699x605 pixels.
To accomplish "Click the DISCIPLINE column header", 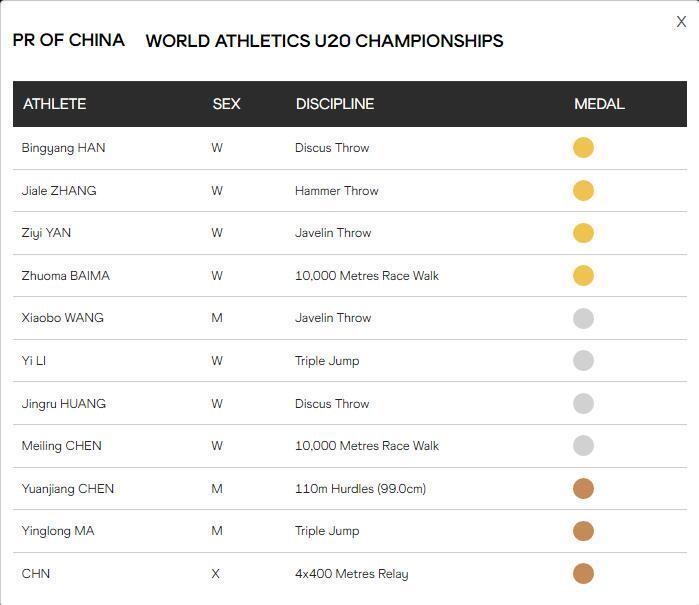I will pos(334,104).
